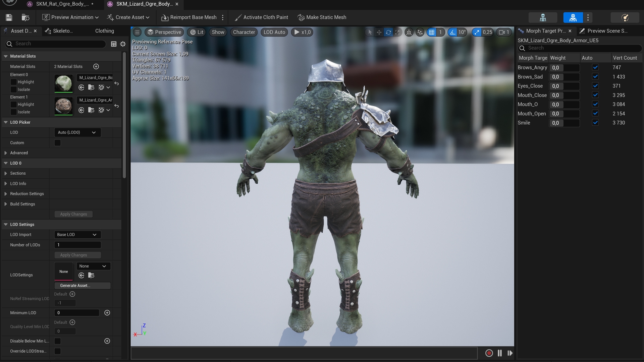
Task: Open the Auto (LOD0) dropdown
Action: (77, 132)
